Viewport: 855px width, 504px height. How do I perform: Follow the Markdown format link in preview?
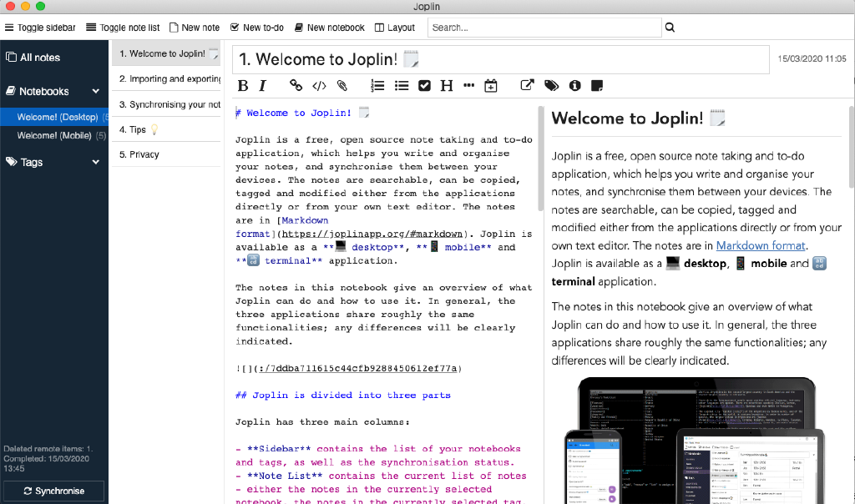(760, 245)
